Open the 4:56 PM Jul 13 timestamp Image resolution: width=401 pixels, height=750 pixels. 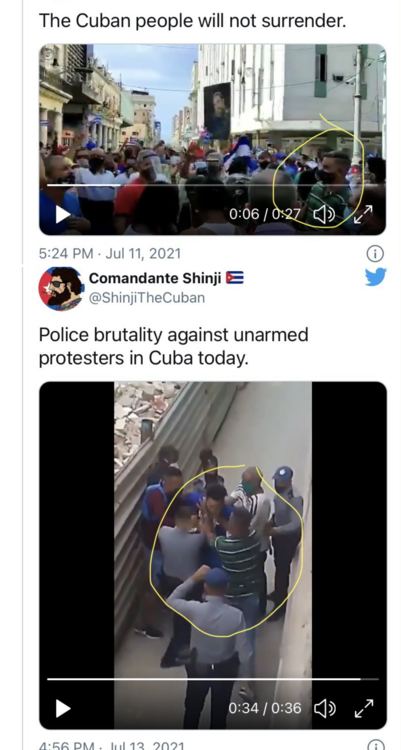(x=111, y=746)
